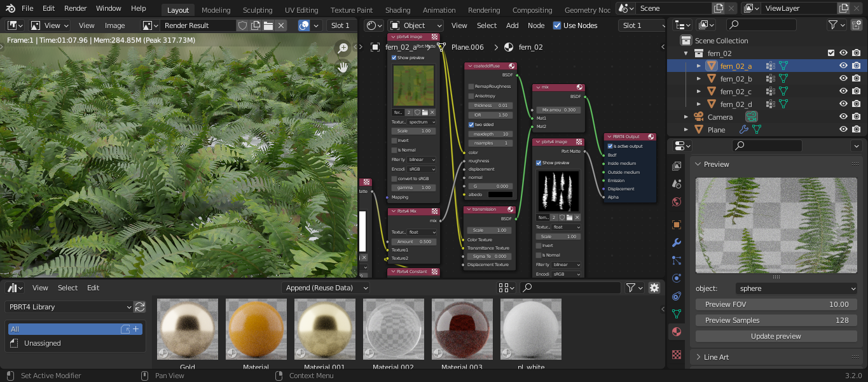Toggle Use Nodes checkbox
868x382 pixels.
pyautogui.click(x=557, y=25)
